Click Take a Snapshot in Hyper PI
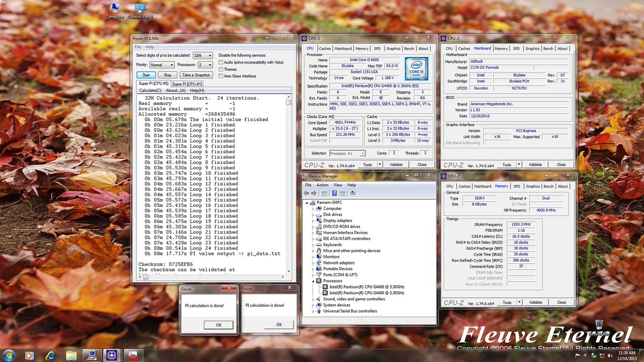The image size is (644, 362). coord(195,75)
